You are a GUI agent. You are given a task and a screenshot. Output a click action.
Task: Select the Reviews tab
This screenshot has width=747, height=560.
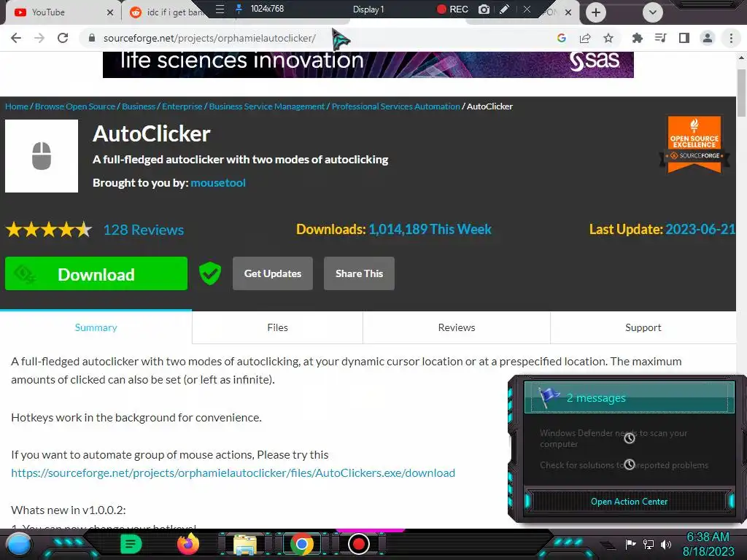click(457, 327)
